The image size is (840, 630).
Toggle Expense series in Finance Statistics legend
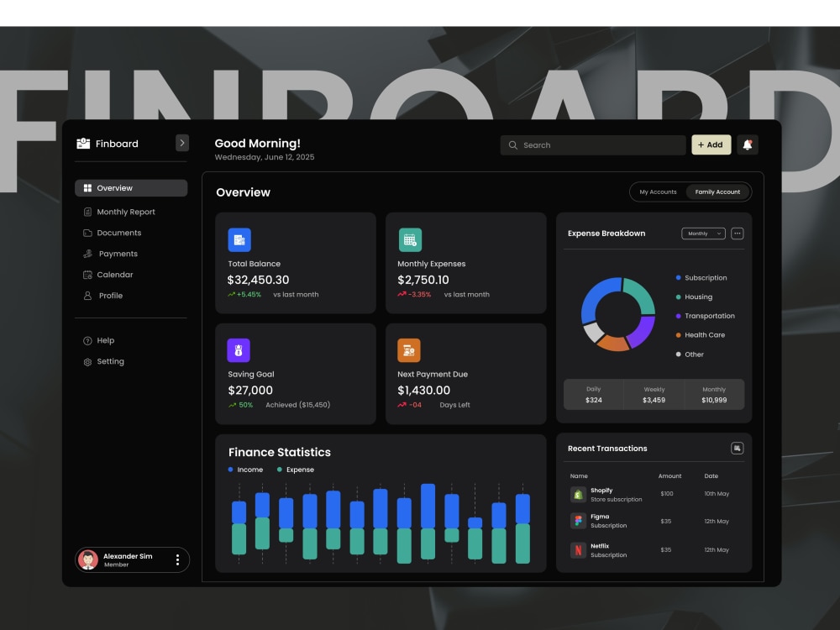(x=295, y=470)
